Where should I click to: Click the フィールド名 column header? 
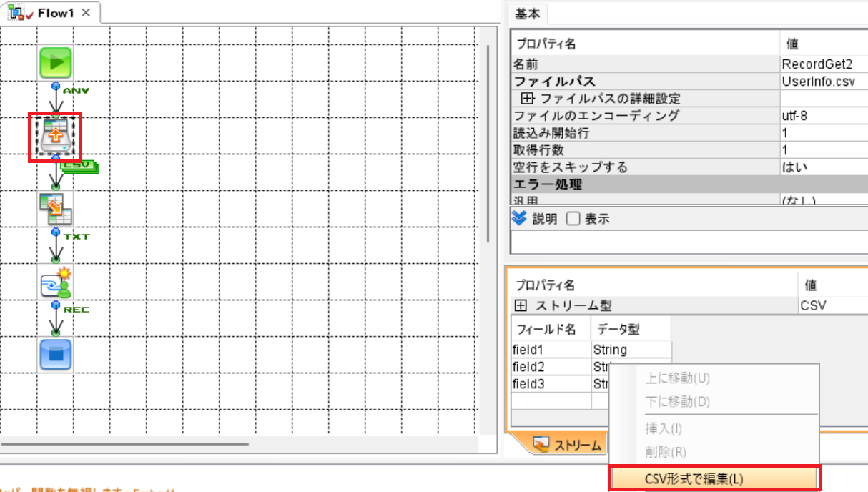pos(551,329)
